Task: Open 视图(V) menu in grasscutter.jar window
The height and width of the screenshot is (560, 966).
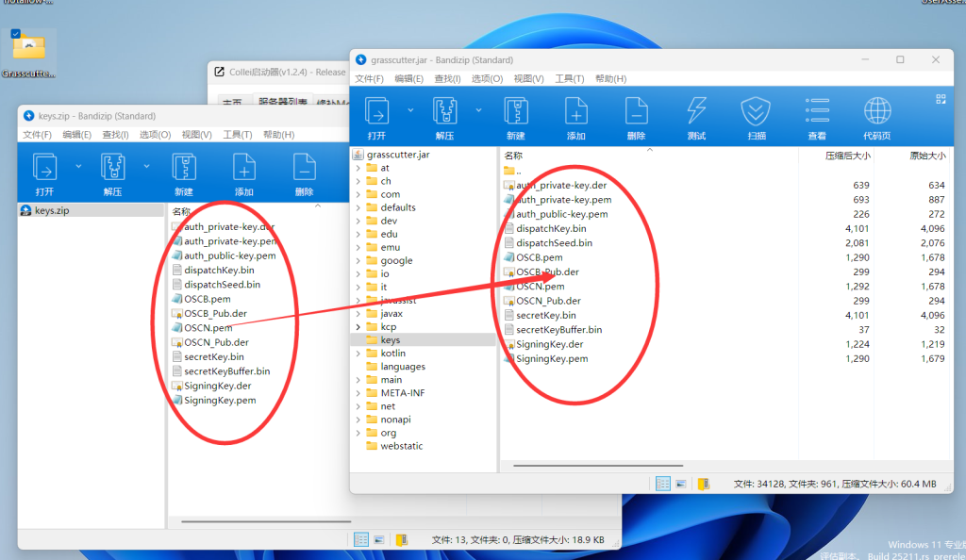Action: pyautogui.click(x=528, y=79)
